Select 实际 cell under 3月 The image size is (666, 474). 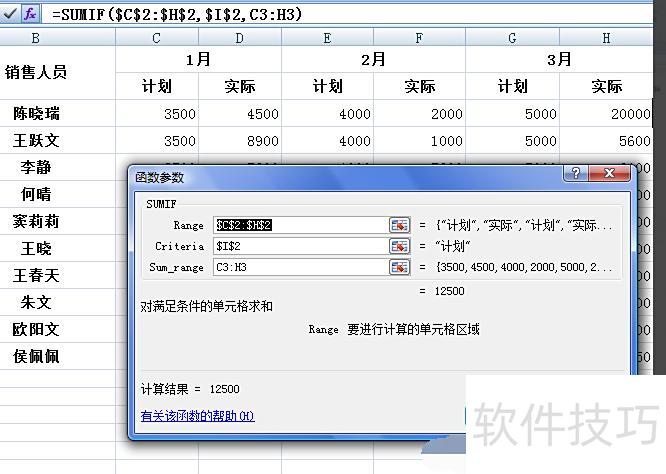point(606,86)
